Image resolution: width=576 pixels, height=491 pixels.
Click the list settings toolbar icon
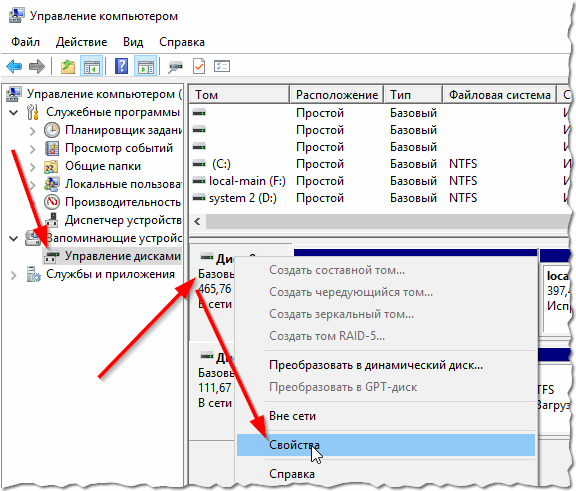(x=222, y=66)
